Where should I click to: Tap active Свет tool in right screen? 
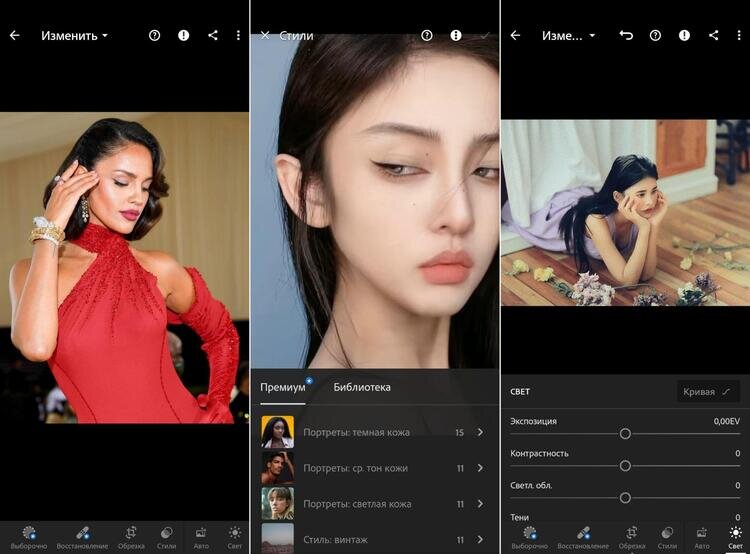click(736, 537)
